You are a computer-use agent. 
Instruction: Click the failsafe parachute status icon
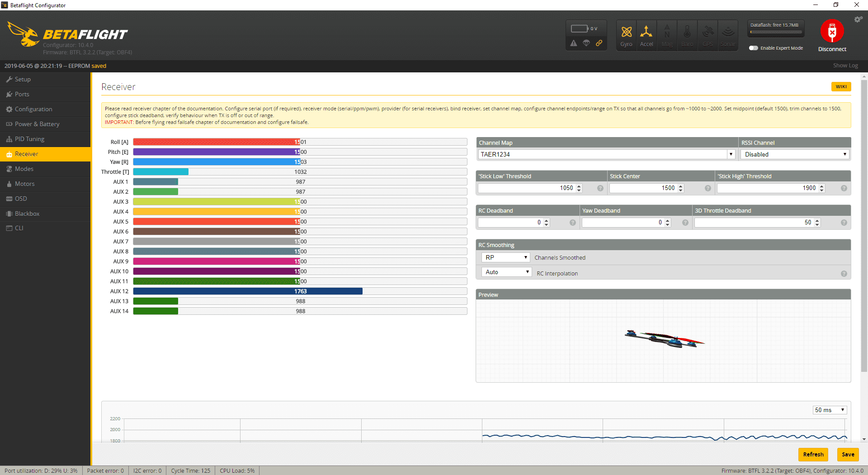click(x=586, y=43)
